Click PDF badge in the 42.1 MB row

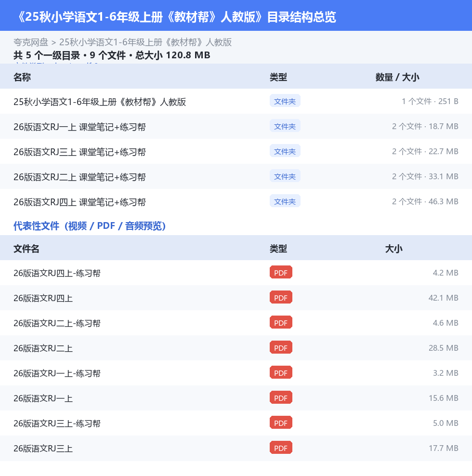pyautogui.click(x=281, y=297)
